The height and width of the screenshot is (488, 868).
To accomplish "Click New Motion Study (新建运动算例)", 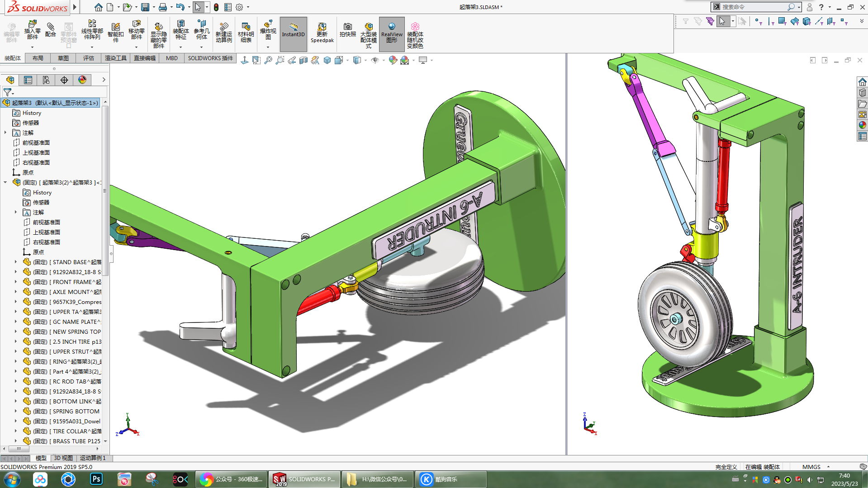I will tap(223, 33).
